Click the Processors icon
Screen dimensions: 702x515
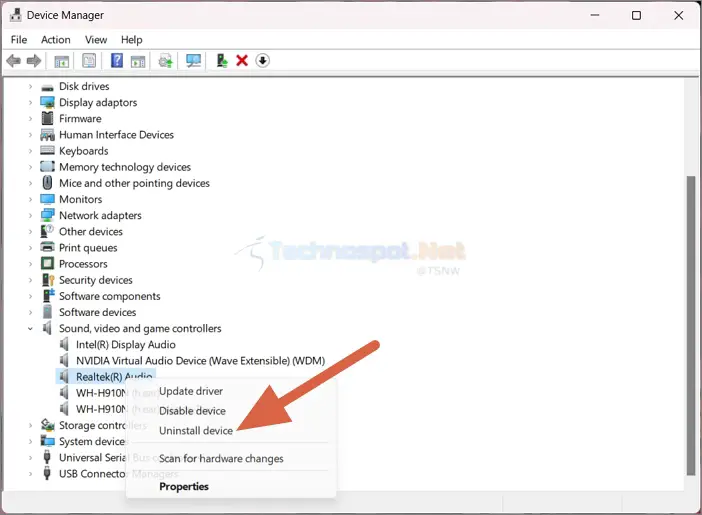coord(47,263)
